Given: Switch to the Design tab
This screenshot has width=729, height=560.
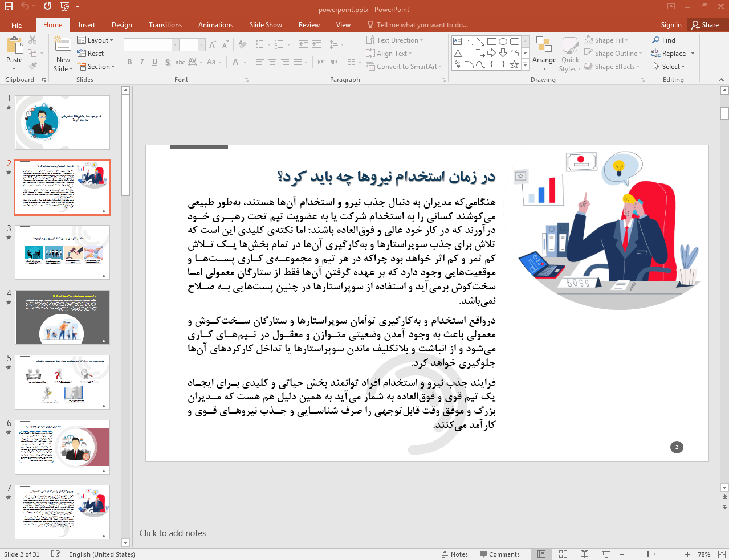Looking at the screenshot, I should (x=121, y=25).
